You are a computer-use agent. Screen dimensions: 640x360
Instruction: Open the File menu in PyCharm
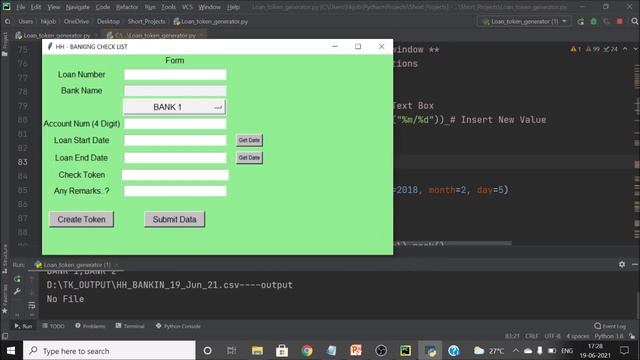pyautogui.click(x=20, y=7)
